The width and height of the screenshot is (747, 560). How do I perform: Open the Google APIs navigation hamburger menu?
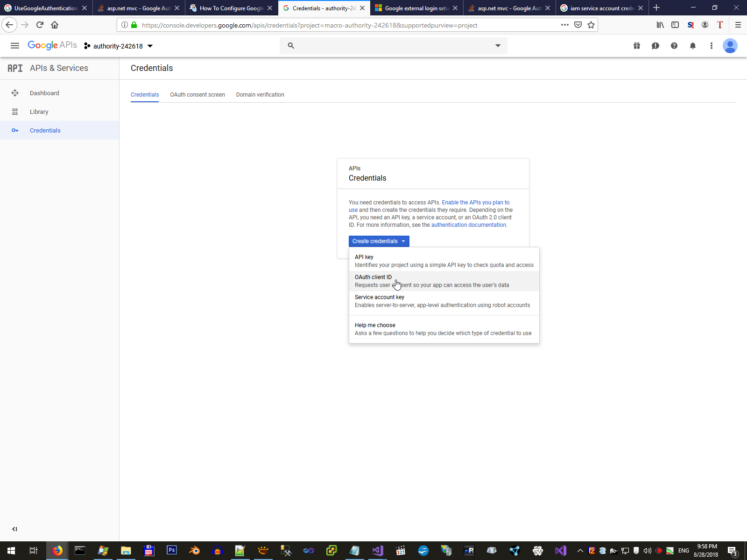pos(15,46)
